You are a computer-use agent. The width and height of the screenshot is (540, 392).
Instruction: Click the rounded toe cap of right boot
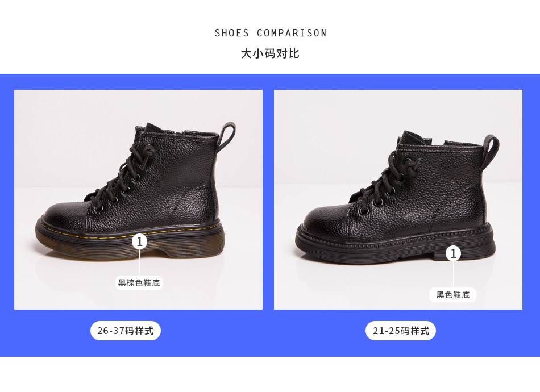point(323,218)
